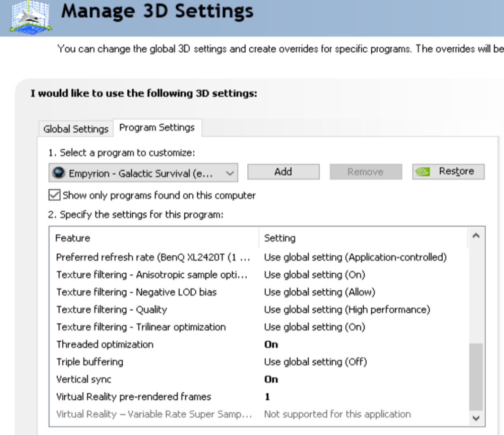Switch to the Global Settings tab

click(x=76, y=129)
